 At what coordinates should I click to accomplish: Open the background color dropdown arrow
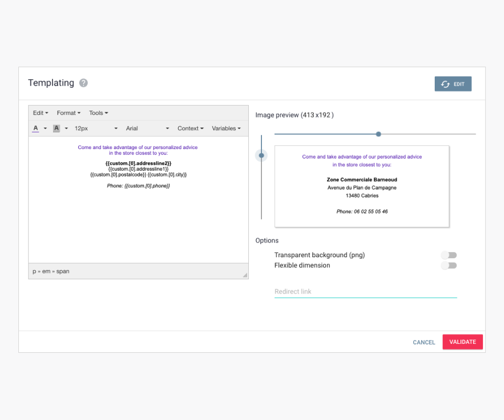[x=66, y=129]
